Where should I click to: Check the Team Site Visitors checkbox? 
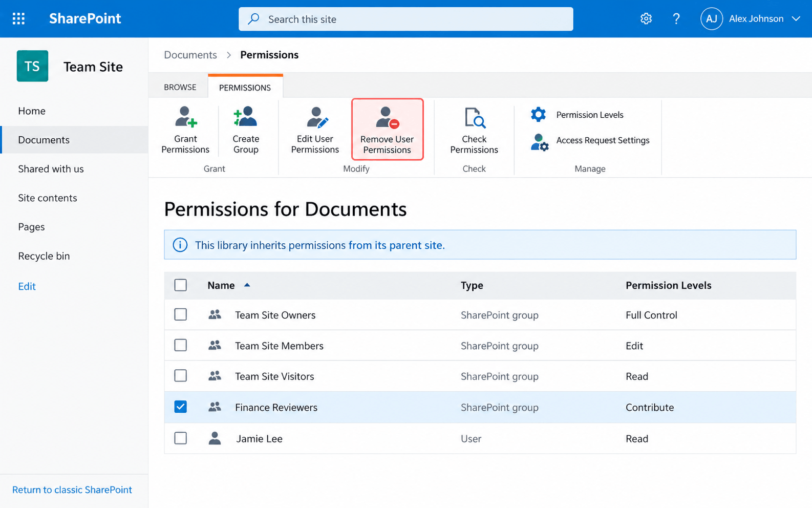[x=181, y=376]
